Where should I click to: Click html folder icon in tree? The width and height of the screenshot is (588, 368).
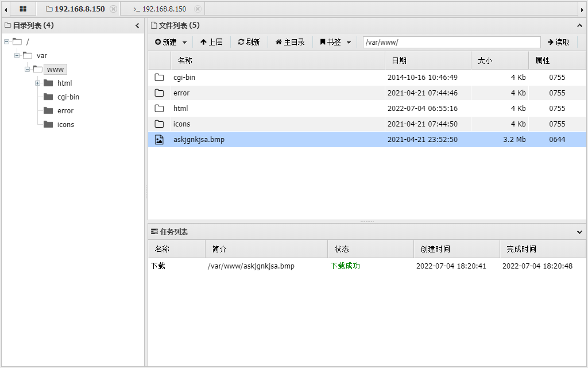pos(48,83)
